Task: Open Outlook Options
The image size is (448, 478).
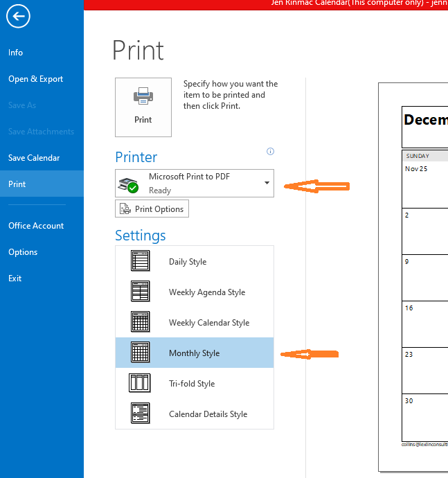Action: click(23, 252)
